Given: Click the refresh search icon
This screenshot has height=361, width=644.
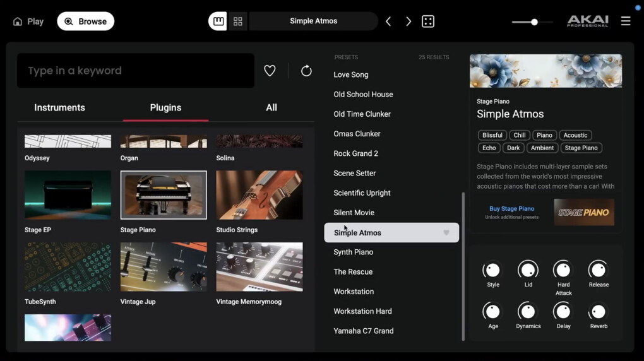Looking at the screenshot, I should 306,71.
